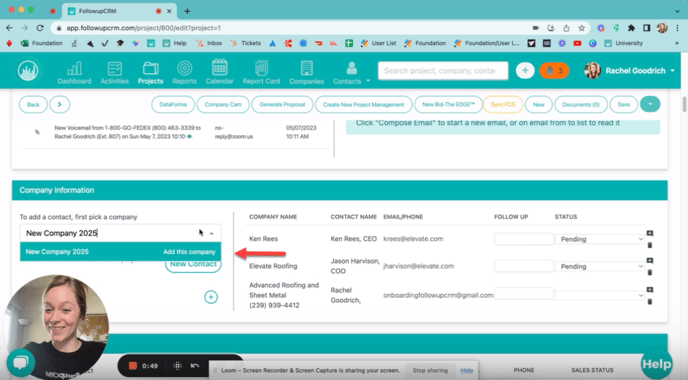Click the New Contact button
This screenshot has height=380, width=688.
click(x=193, y=265)
